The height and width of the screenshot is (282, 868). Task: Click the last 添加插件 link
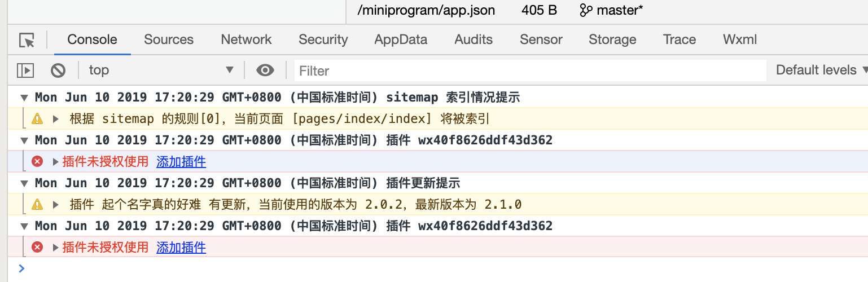pyautogui.click(x=181, y=247)
